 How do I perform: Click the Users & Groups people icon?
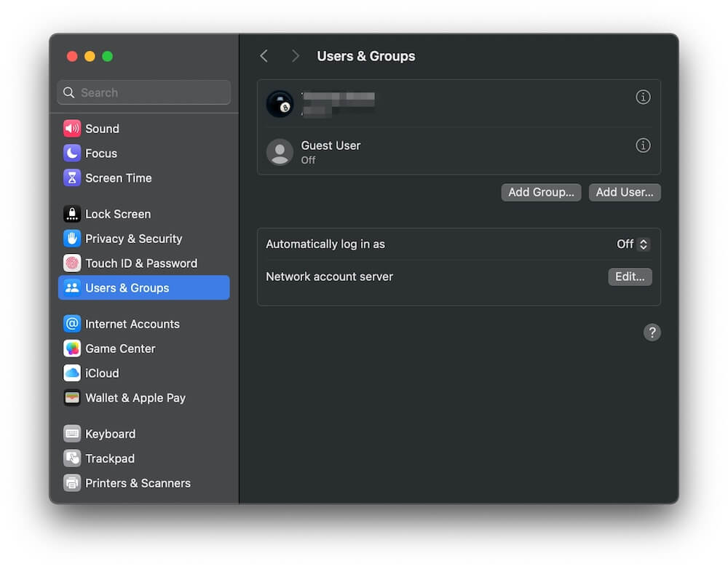tap(72, 287)
